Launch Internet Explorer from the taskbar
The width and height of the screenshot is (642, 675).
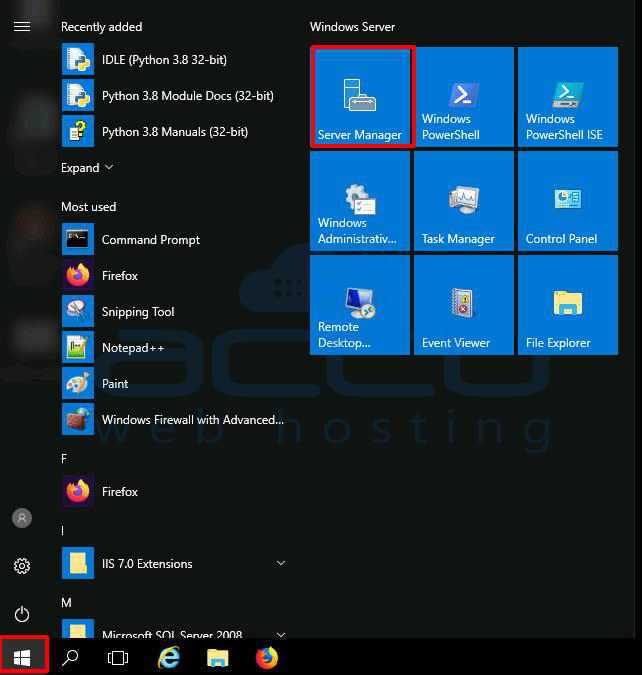[169, 657]
